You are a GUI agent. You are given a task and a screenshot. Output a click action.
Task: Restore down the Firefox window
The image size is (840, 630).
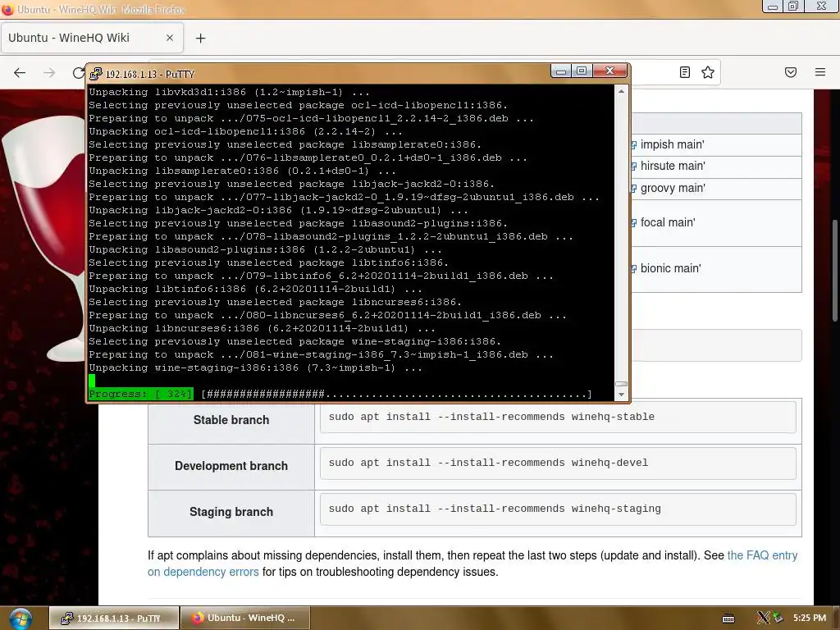(793, 7)
